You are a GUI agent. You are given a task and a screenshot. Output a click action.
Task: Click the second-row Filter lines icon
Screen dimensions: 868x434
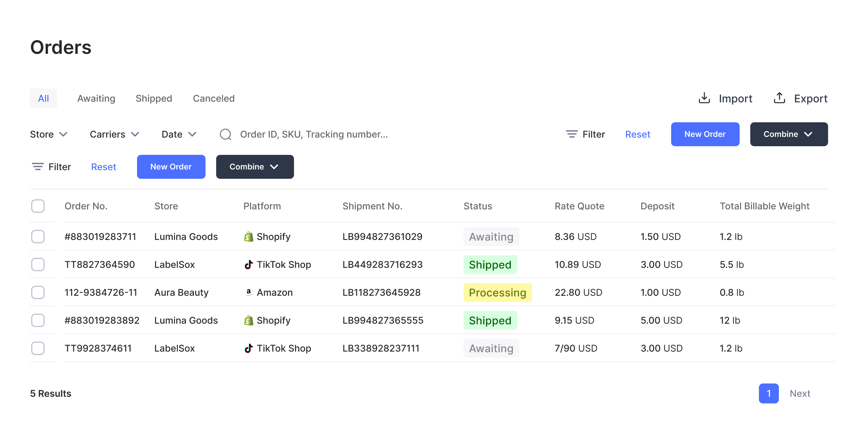(x=37, y=167)
